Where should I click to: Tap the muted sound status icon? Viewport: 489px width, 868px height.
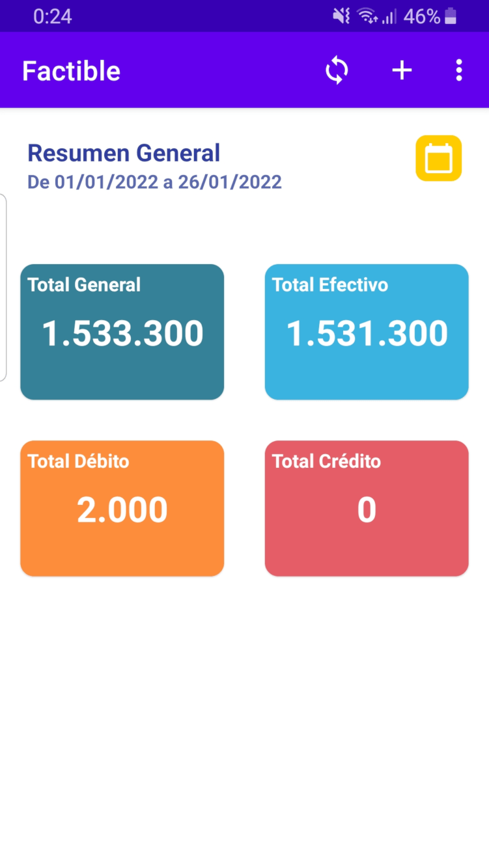[x=341, y=16]
